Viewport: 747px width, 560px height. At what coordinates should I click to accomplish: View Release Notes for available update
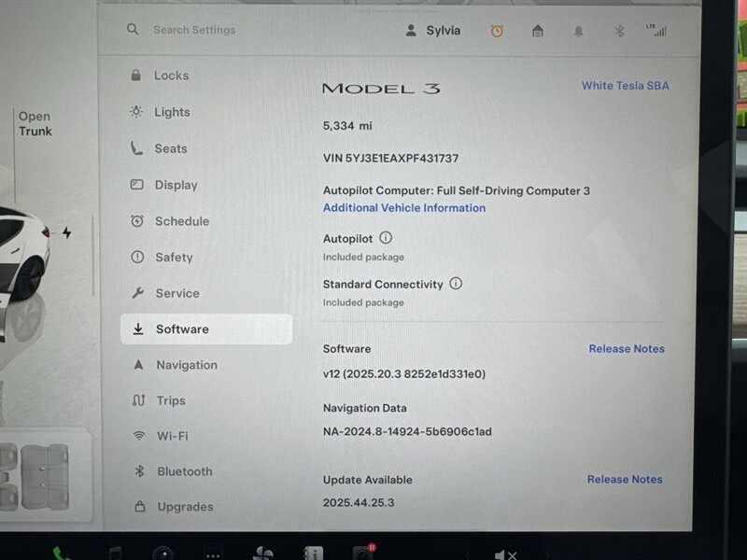click(625, 480)
